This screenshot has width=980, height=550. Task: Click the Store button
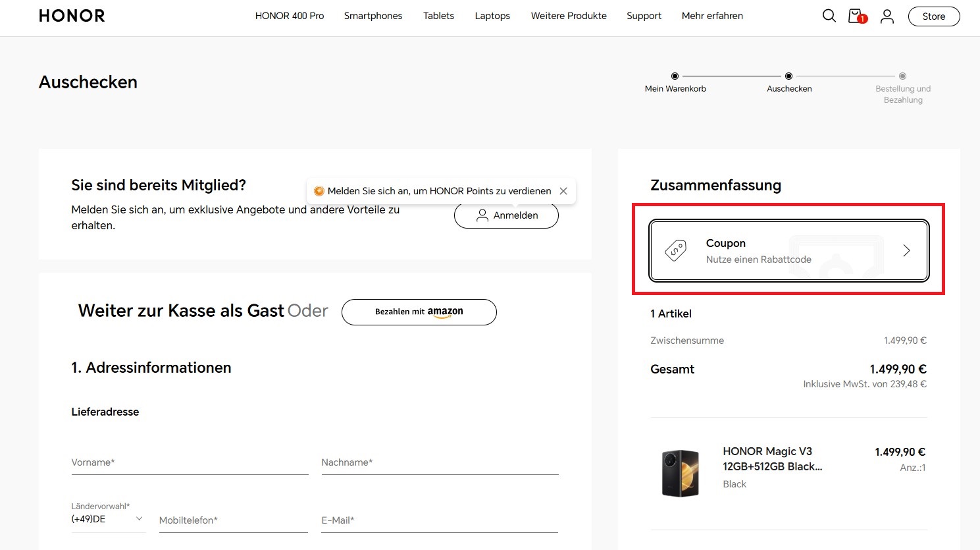tap(934, 16)
